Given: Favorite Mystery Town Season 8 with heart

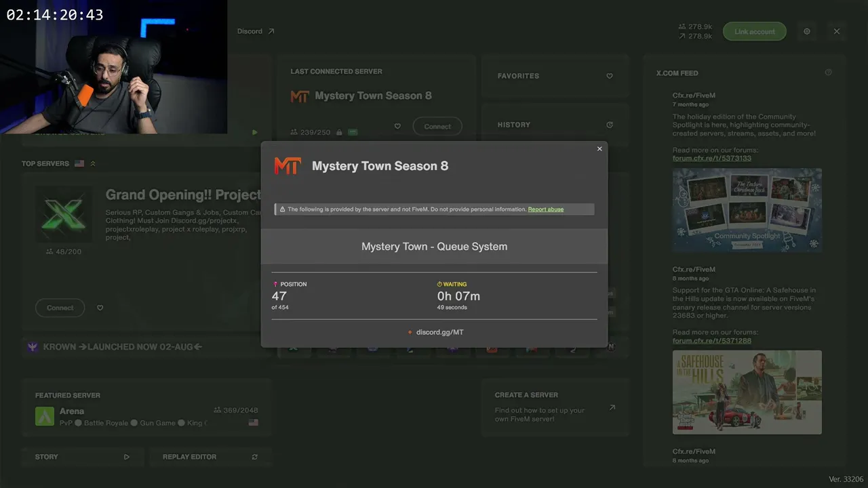Looking at the screenshot, I should [397, 127].
